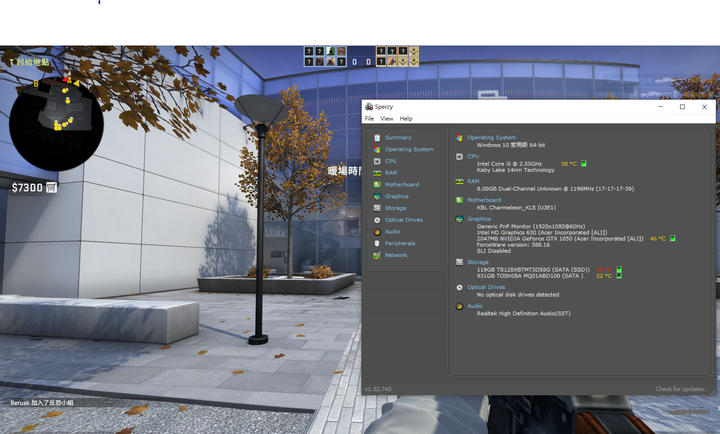Click the Realtek High Definition Audio text
Viewport: 720px width, 434px height.
click(x=523, y=313)
